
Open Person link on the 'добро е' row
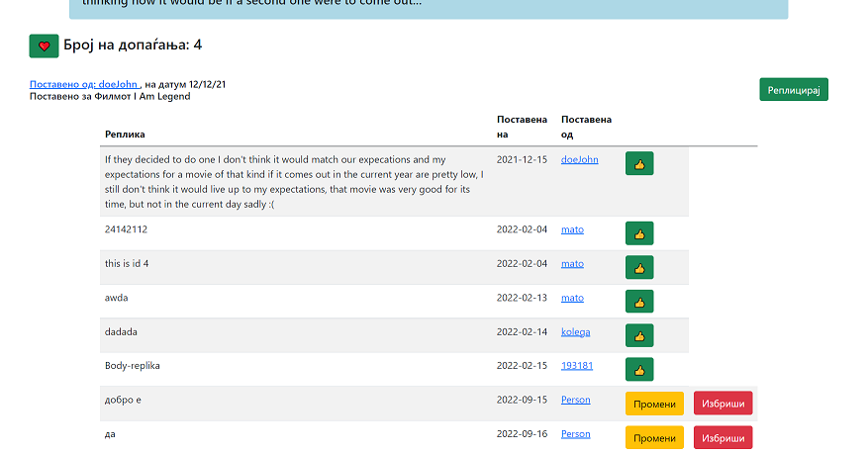(x=575, y=400)
